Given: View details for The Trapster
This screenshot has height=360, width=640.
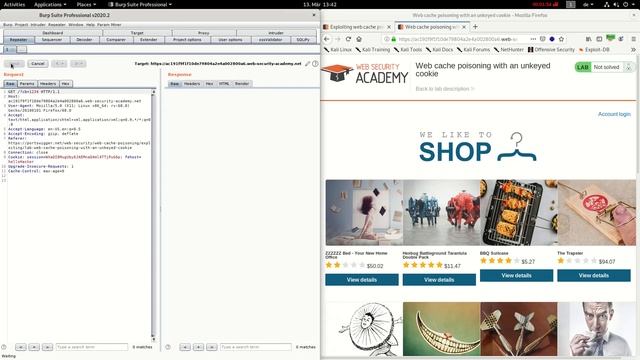Looking at the screenshot, I should pyautogui.click(x=594, y=276).
